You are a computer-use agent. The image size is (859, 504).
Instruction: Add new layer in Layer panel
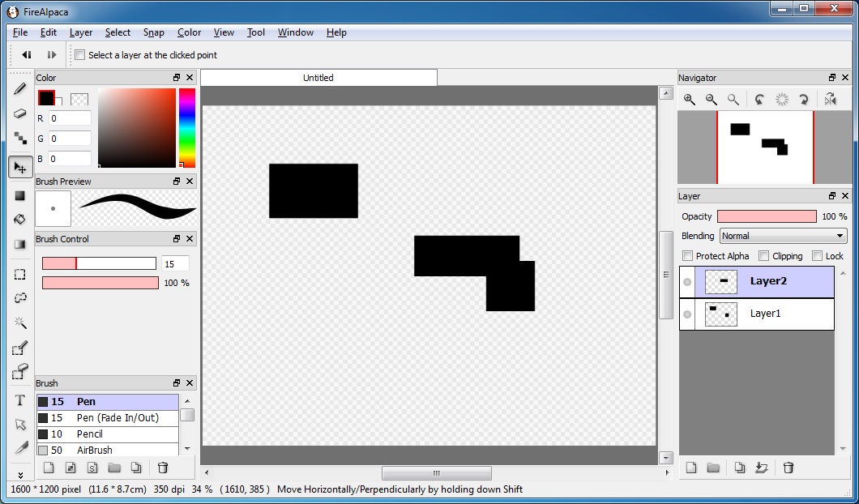tap(691, 468)
